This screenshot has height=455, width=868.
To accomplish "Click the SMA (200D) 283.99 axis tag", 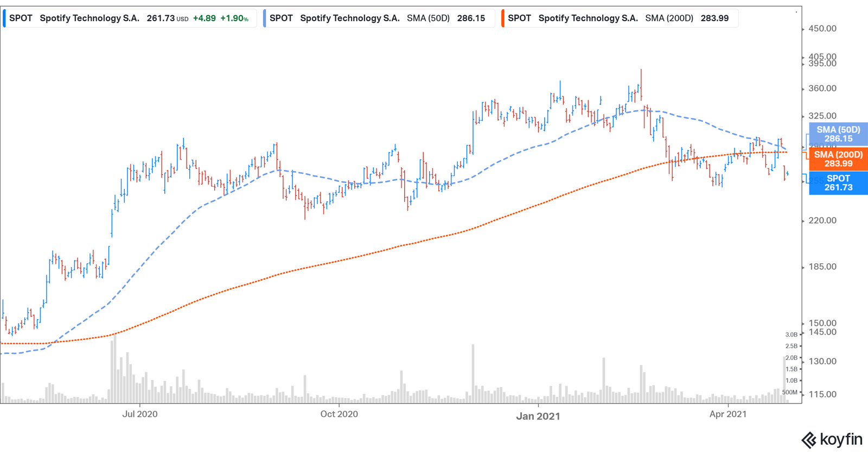I will [838, 159].
